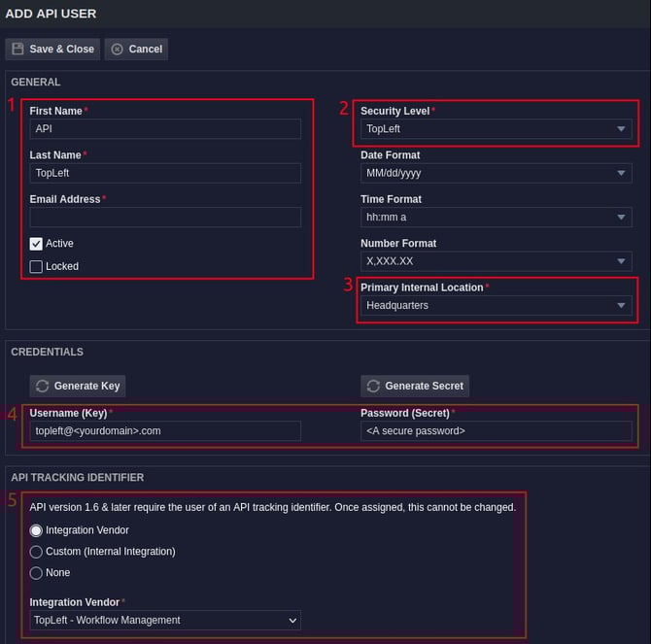Expand the Number Format dropdown
The height and width of the screenshot is (644, 651).
[x=496, y=261]
